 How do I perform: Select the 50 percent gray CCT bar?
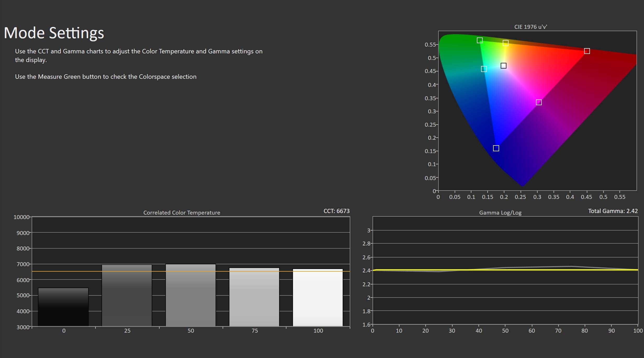tap(191, 296)
